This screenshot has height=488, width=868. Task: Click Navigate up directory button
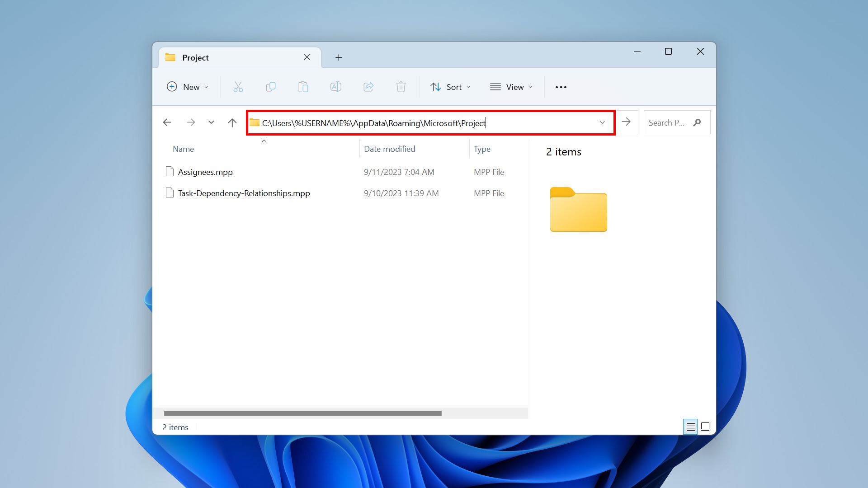coord(232,122)
